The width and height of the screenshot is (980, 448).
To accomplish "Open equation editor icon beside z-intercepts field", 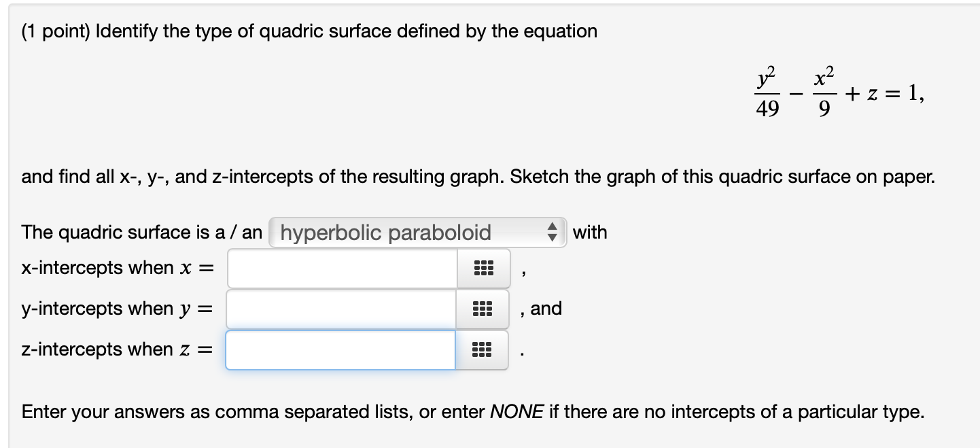I will pos(482,350).
